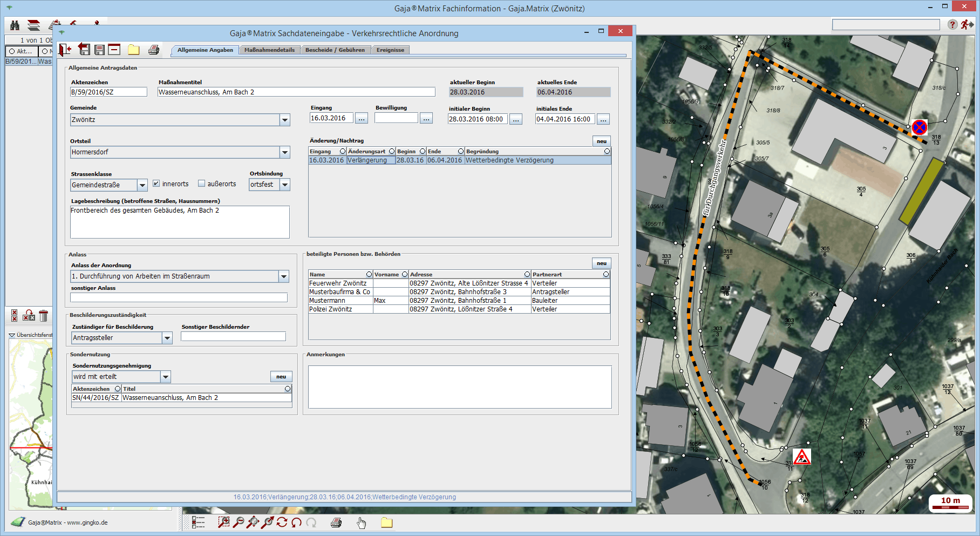Screen dimensions: 980x536
Task: Activate the pan hand map tool
Action: (x=361, y=522)
